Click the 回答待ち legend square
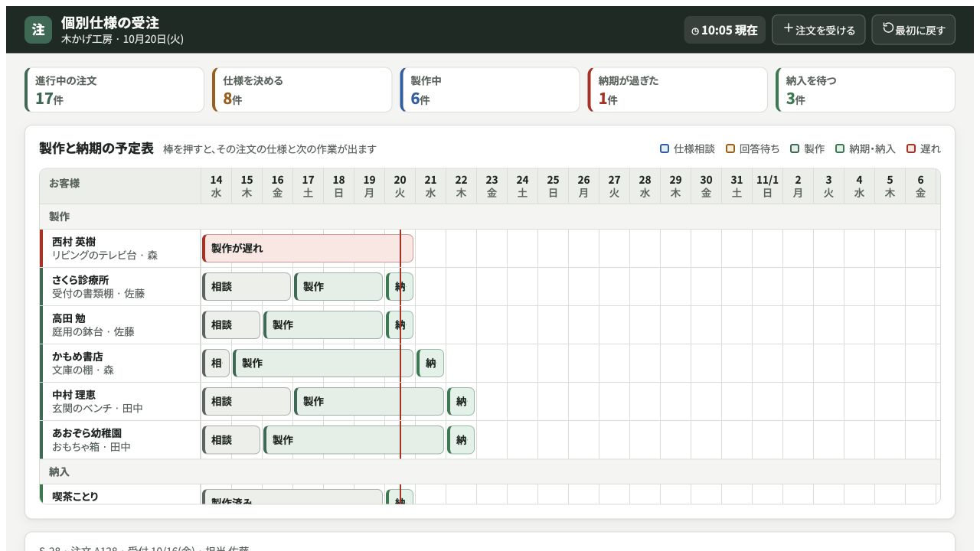Image resolution: width=980 pixels, height=551 pixels. click(730, 148)
